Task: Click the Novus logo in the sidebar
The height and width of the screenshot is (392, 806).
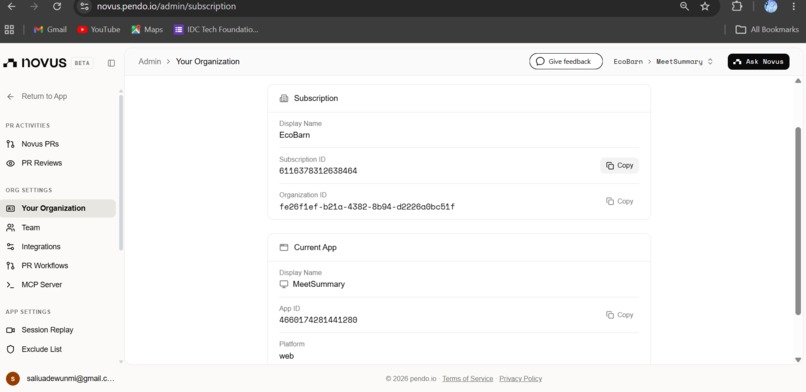Action: coord(35,63)
